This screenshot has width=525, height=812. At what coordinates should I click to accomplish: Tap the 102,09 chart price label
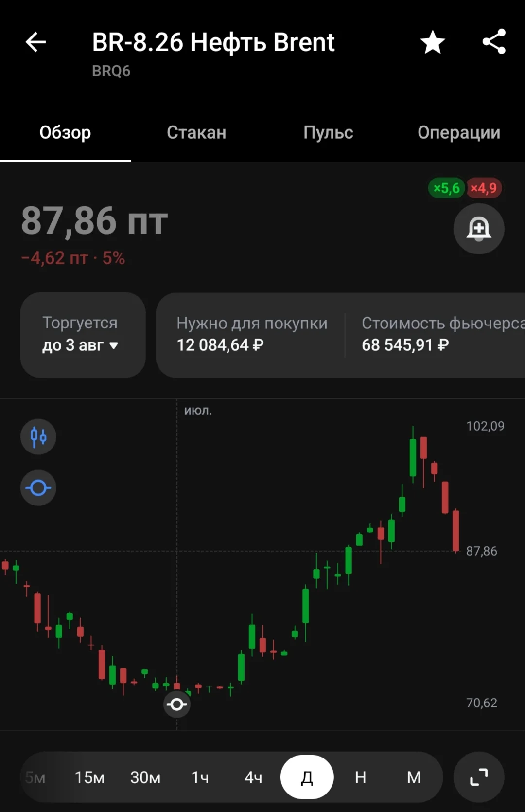[485, 426]
